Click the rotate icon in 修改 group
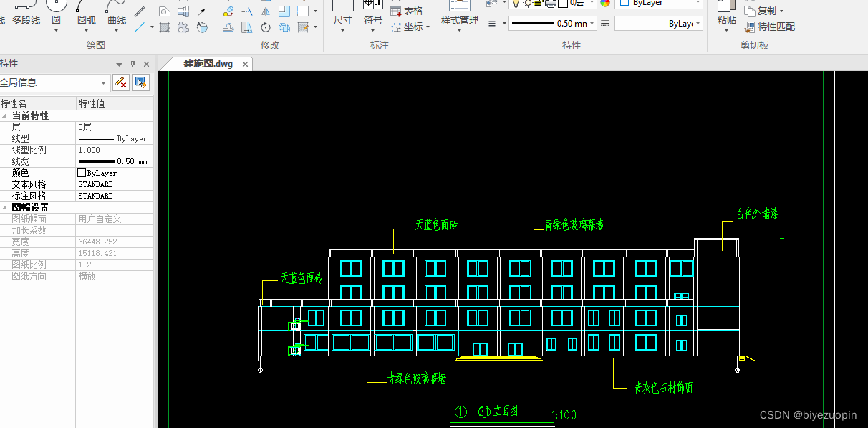 (x=266, y=27)
